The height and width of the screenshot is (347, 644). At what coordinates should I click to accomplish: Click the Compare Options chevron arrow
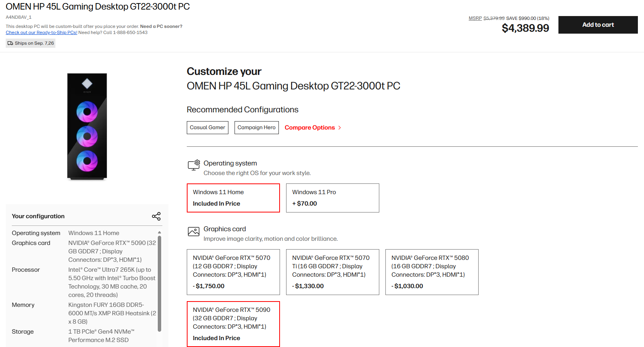pos(340,128)
